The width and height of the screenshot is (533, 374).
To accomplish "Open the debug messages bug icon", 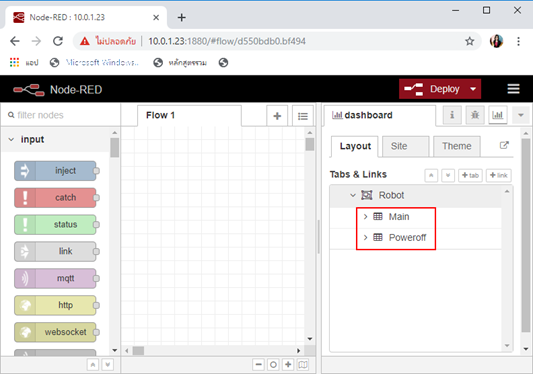I will pyautogui.click(x=475, y=115).
